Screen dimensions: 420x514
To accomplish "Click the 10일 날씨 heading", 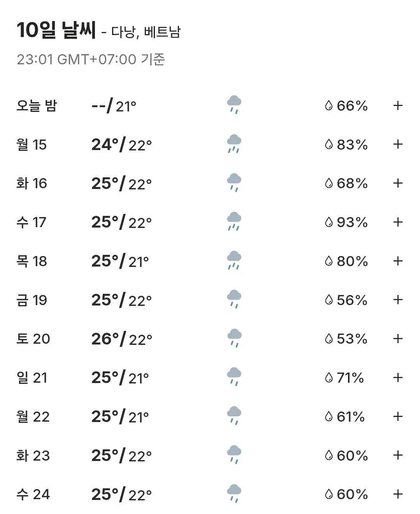I will [56, 30].
